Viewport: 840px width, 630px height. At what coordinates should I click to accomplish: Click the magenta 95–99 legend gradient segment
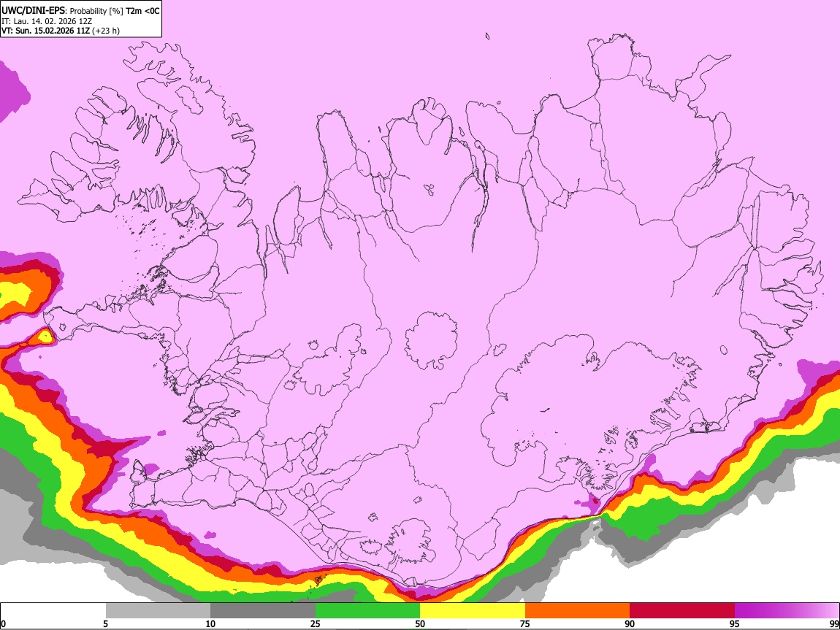point(787,610)
